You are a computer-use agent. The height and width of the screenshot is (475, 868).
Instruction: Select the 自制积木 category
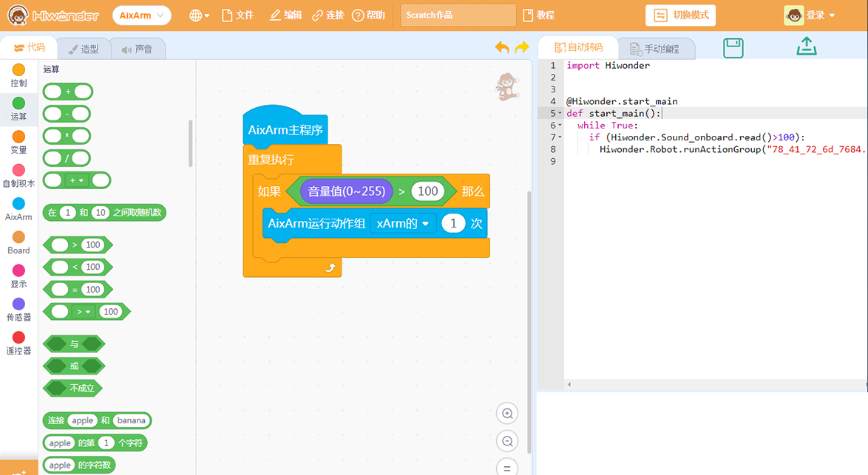[x=18, y=176]
